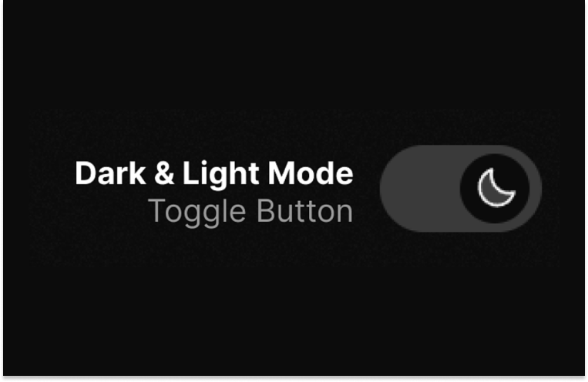Click the black ring around the moon icon

[x=469, y=188]
